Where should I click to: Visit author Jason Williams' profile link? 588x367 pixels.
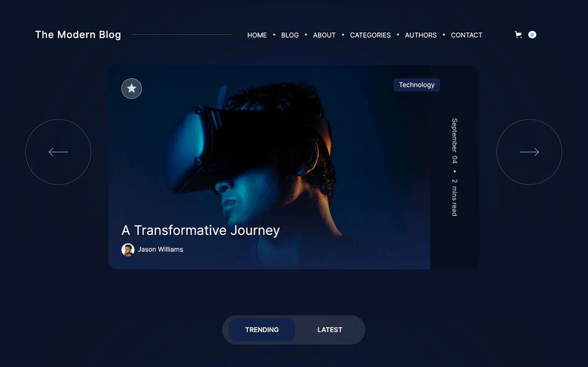(160, 249)
